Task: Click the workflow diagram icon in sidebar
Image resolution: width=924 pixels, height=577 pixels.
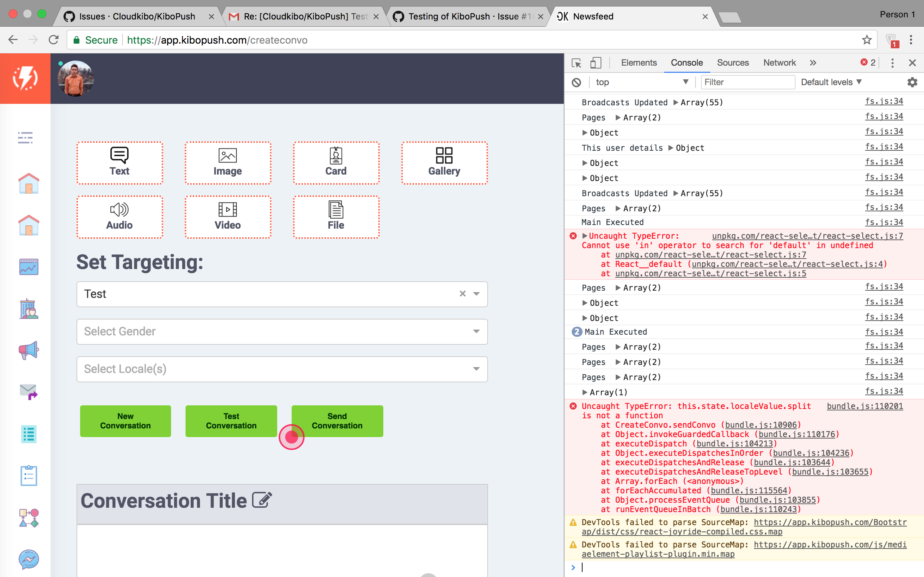Action: (29, 518)
